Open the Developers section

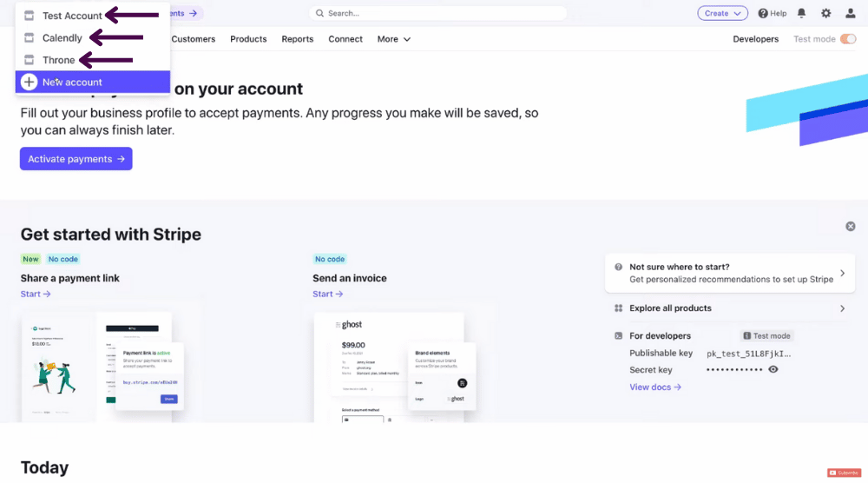756,39
